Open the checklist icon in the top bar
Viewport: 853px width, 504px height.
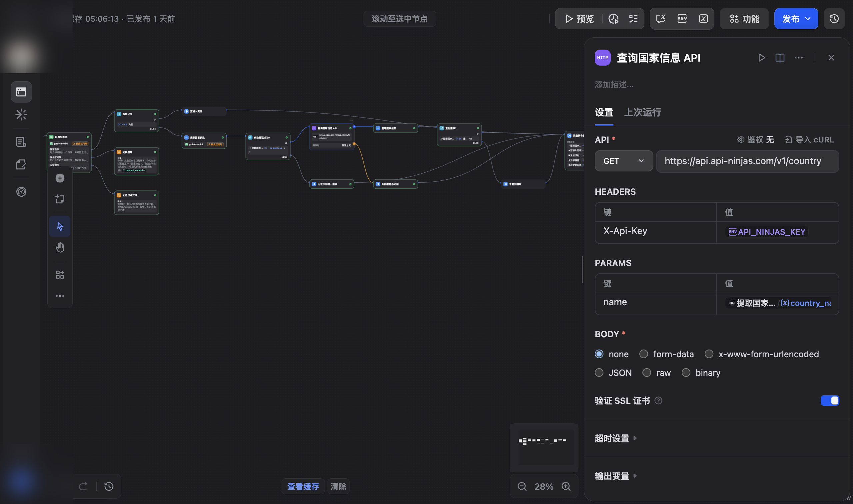(x=633, y=19)
